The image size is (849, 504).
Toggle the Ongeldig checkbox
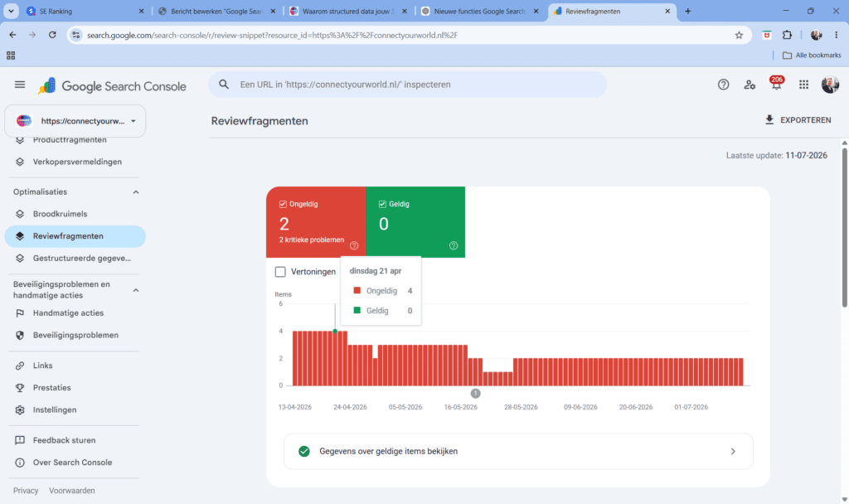pos(283,204)
